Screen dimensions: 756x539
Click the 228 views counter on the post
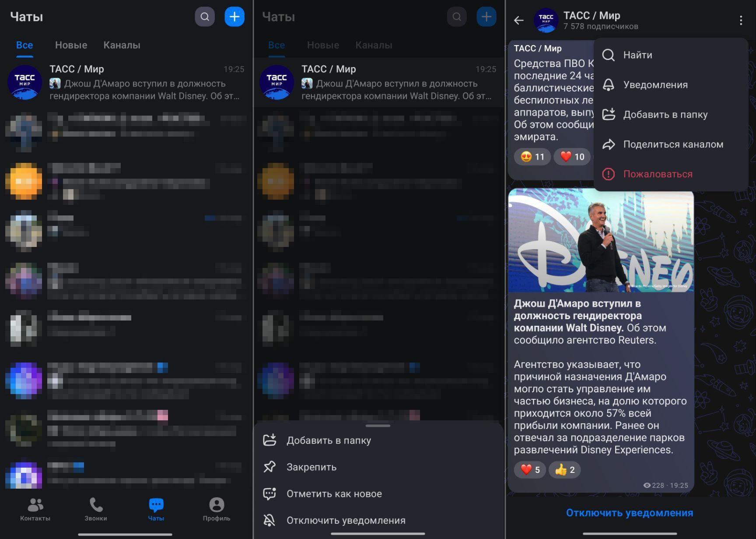click(x=654, y=485)
